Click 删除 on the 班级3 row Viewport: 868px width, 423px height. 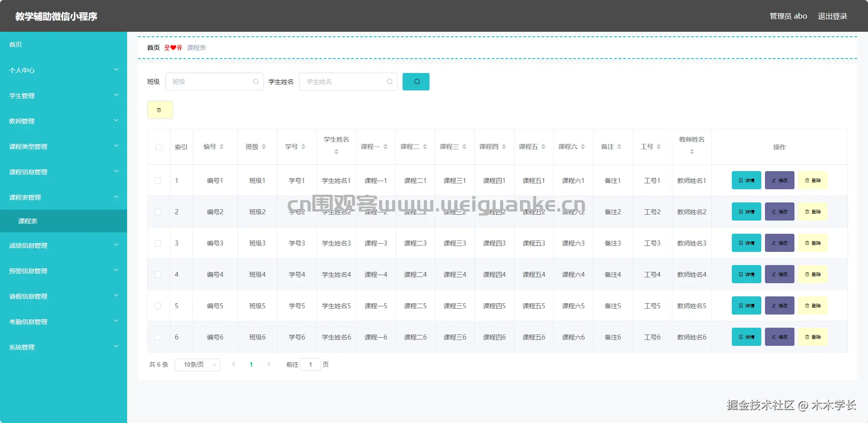(x=813, y=243)
